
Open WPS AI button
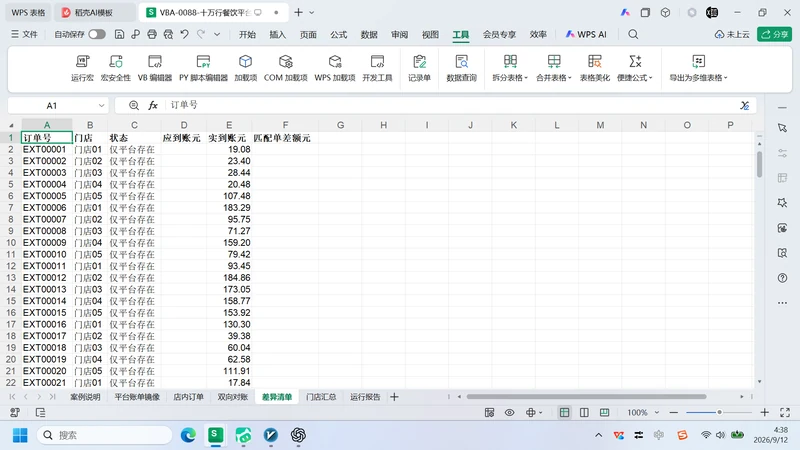(x=586, y=34)
